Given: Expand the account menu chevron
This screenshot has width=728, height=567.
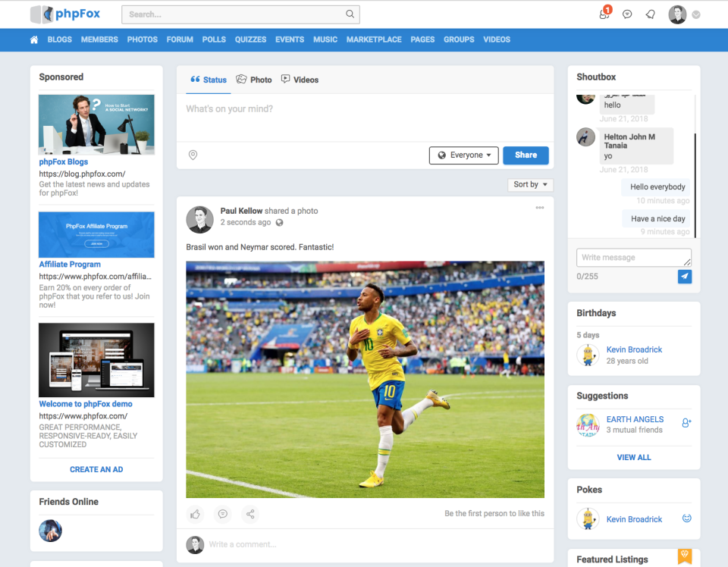Looking at the screenshot, I should point(696,14).
